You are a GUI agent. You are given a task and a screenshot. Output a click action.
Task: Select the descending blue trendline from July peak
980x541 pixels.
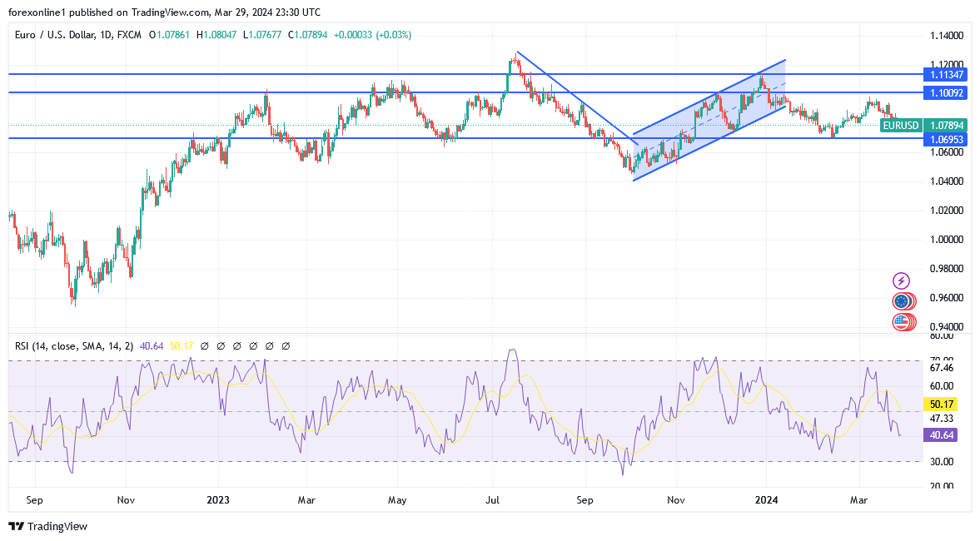577,97
